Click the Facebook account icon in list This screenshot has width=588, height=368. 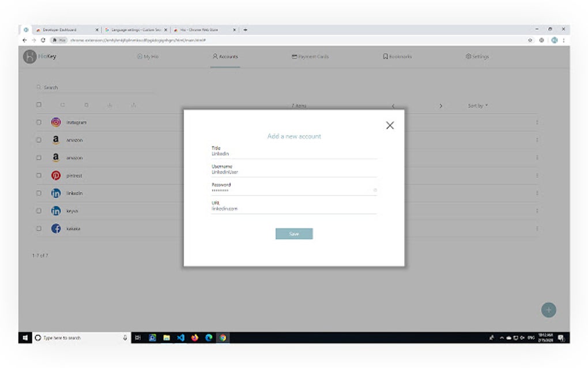56,228
